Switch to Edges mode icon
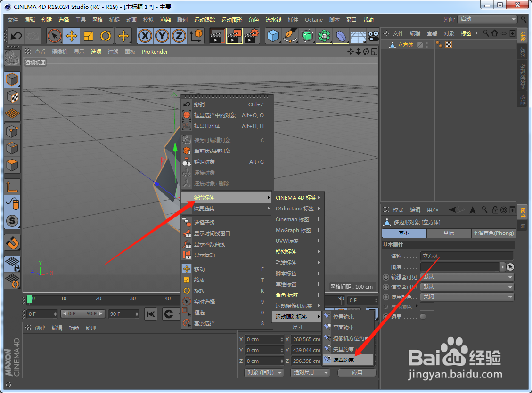The image size is (532, 393). click(x=12, y=148)
